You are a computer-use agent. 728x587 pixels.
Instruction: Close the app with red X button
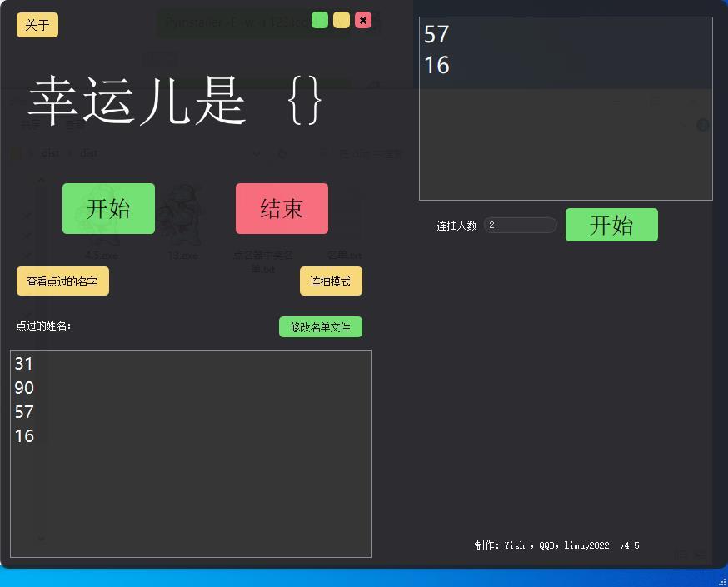[x=363, y=21]
